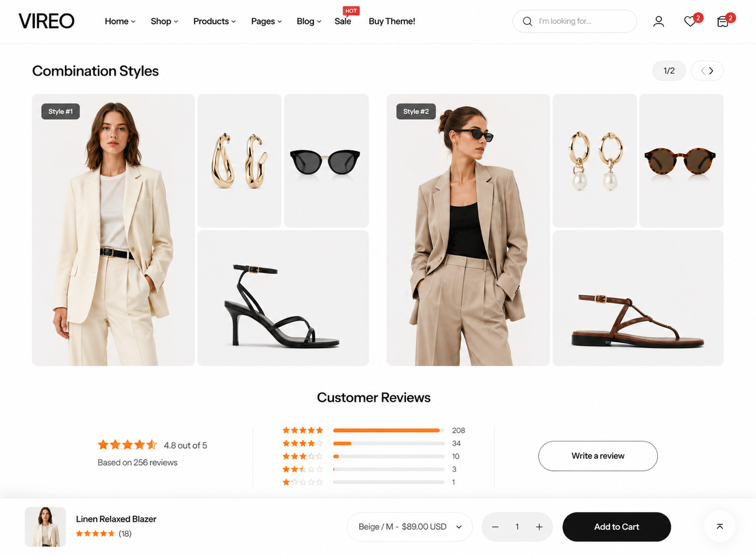Viewport: 756px width, 556px height.
Task: Open the user account icon
Action: (658, 21)
